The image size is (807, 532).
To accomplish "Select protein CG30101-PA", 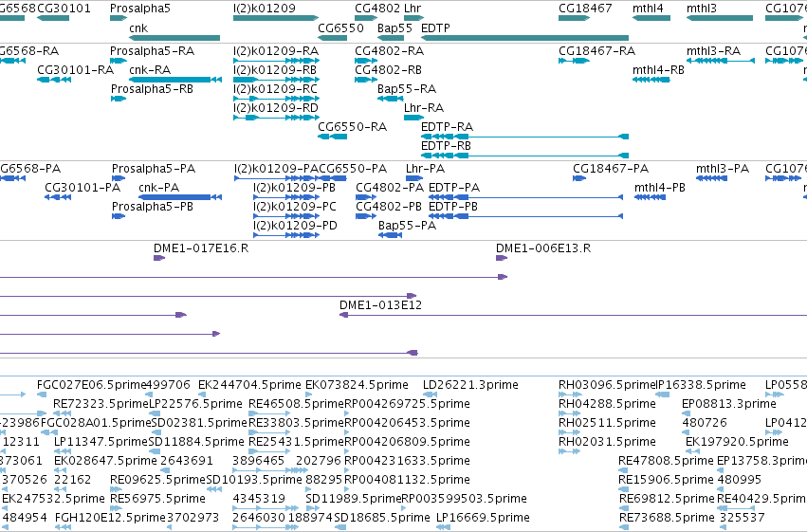I will tap(83, 188).
